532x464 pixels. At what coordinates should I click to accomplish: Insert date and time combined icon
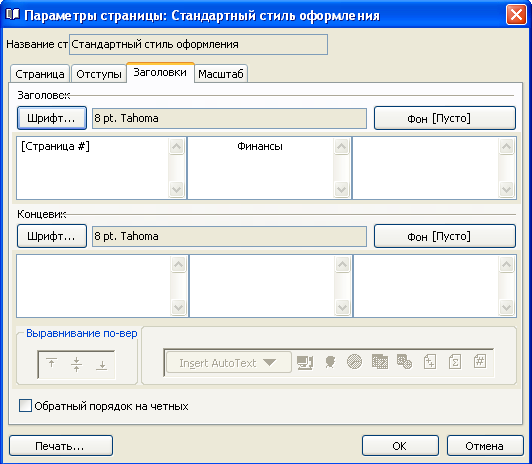404,362
